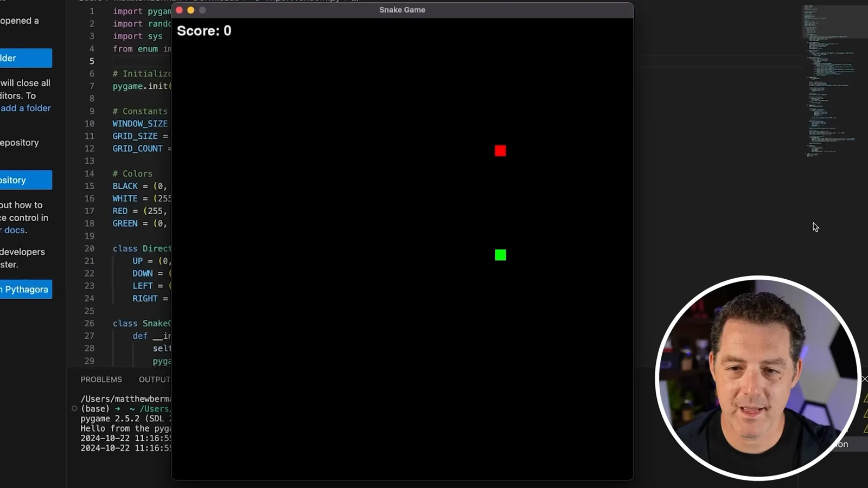This screenshot has width=868, height=488.
Task: Switch to the PROBLEMS panel tab
Action: (x=101, y=380)
